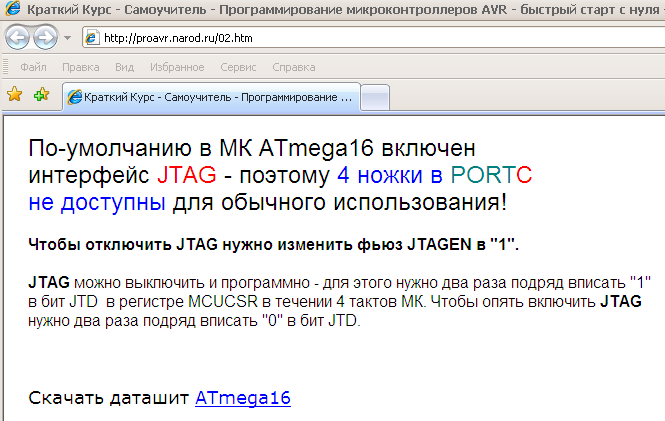Open the Правка menu
The height and width of the screenshot is (421, 665).
coord(81,67)
